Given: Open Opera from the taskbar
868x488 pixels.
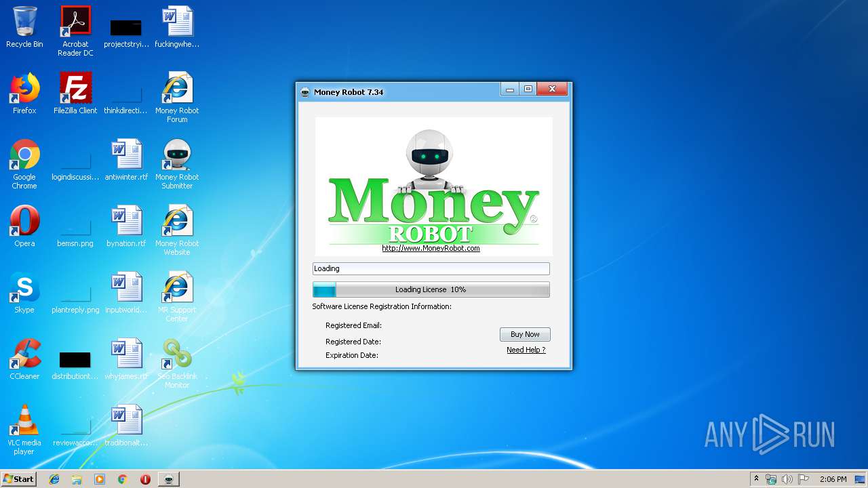Looking at the screenshot, I should pyautogui.click(x=145, y=479).
